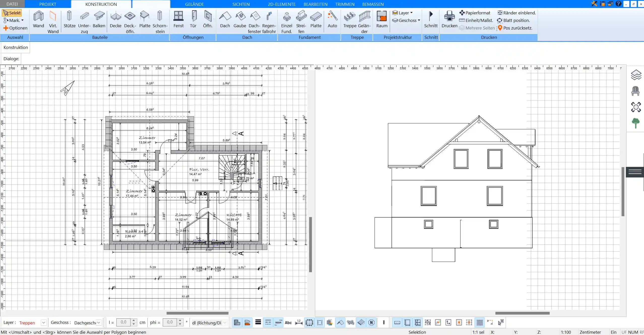The height and width of the screenshot is (335, 644).
Task: Toggle the ruler display button
Action: 397,322
